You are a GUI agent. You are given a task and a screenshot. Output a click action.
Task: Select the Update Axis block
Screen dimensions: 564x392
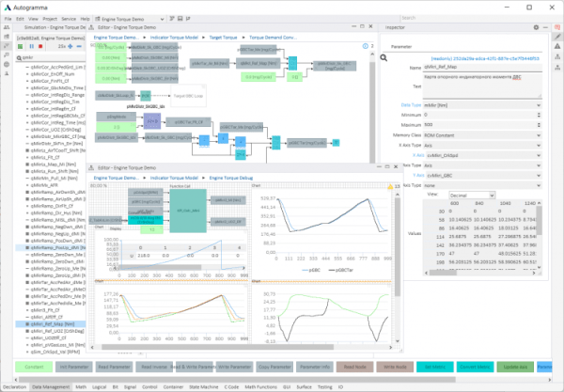[515, 367]
